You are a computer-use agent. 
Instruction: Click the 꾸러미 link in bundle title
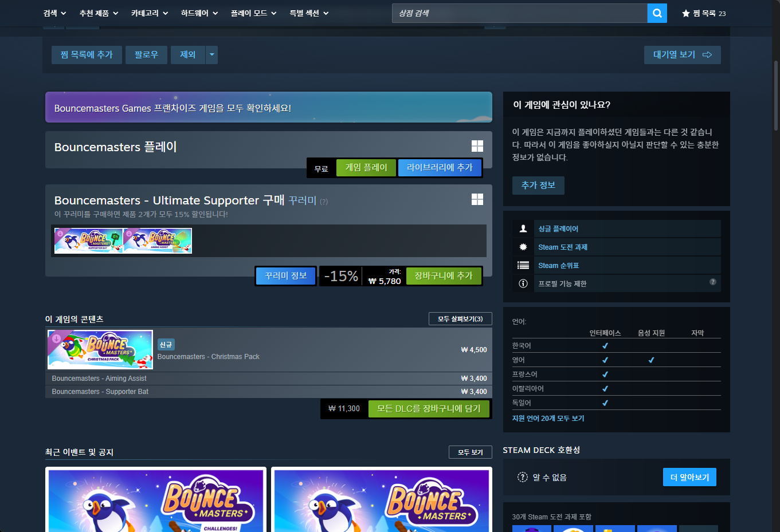pyautogui.click(x=303, y=200)
